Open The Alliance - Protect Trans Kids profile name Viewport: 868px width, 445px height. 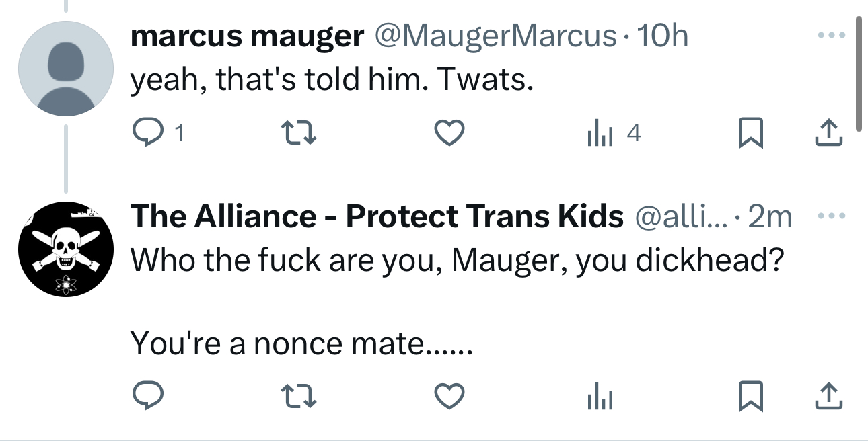coord(377,216)
